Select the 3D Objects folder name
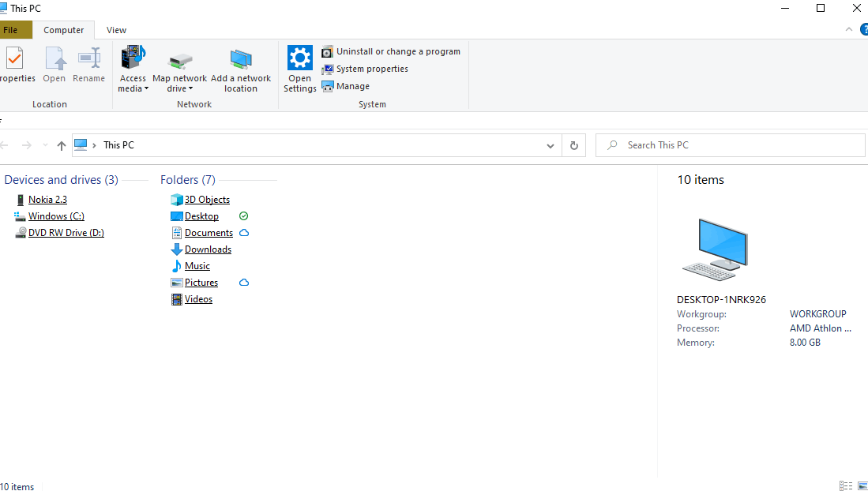Image resolution: width=868 pixels, height=491 pixels. pyautogui.click(x=207, y=200)
